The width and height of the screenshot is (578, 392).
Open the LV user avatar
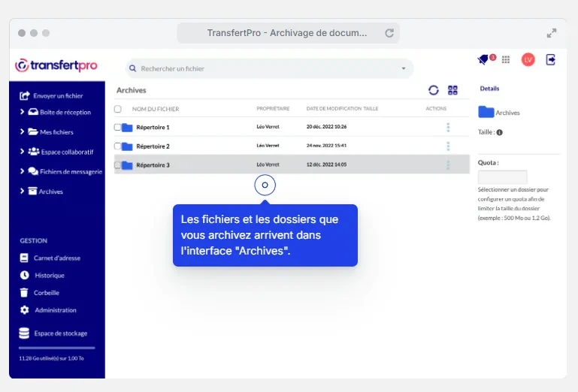coord(528,59)
